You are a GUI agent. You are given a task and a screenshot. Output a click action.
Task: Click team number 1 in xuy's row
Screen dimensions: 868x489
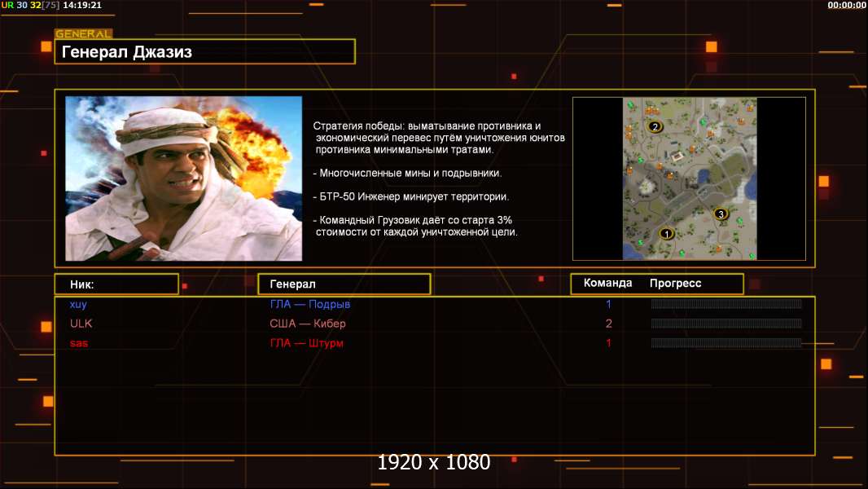[608, 304]
